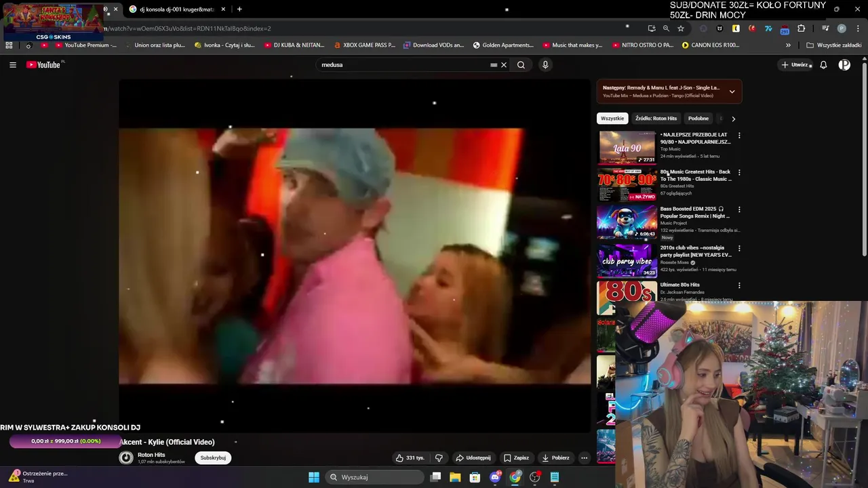Bookmark this page with the star icon
Viewport: 868px width, 488px height.
coord(681,28)
